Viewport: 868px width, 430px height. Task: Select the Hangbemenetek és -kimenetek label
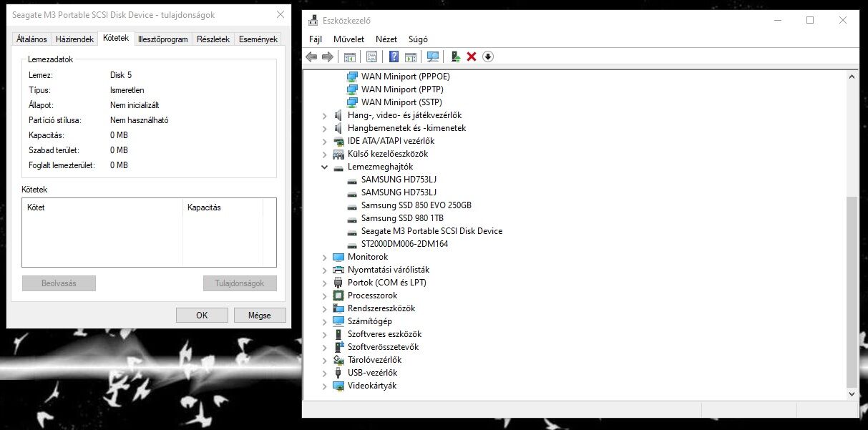(406, 128)
